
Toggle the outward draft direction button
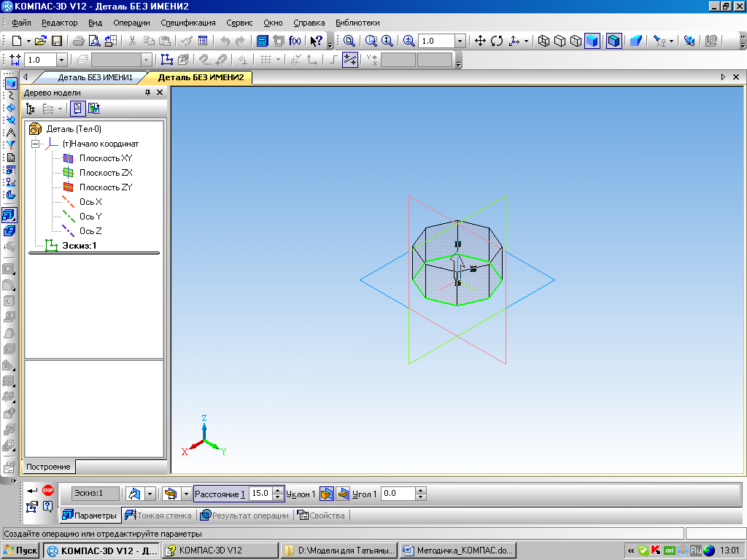(x=326, y=494)
